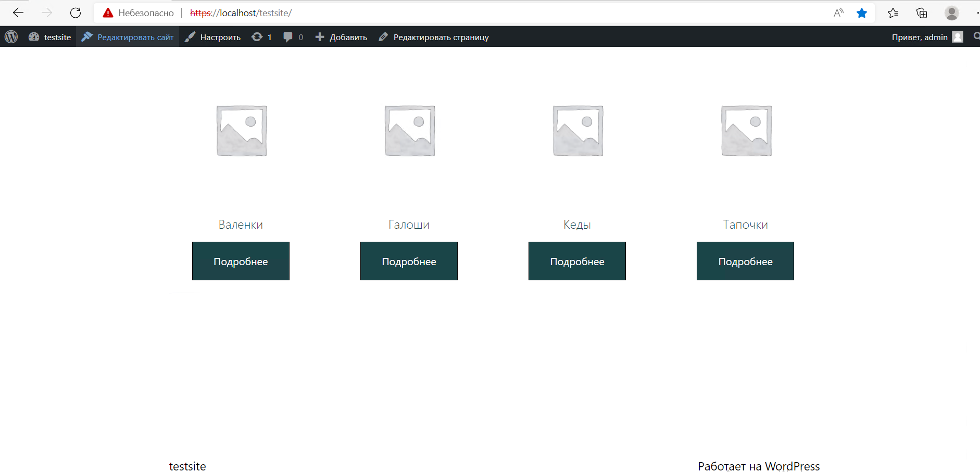The height and width of the screenshot is (472, 980).
Task: Click Редактировать страницу in admin bar
Action: pos(434,37)
